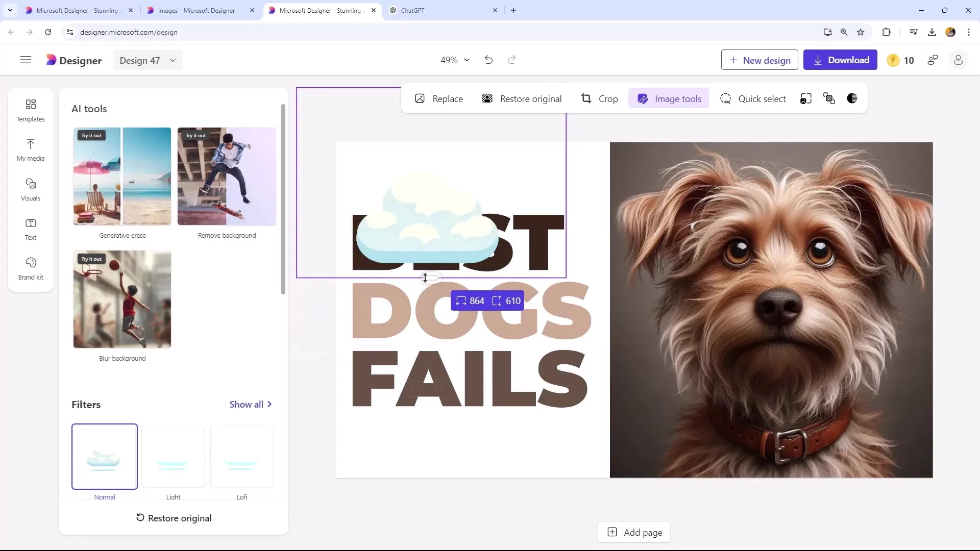Expand the Show all filters link

[251, 405]
